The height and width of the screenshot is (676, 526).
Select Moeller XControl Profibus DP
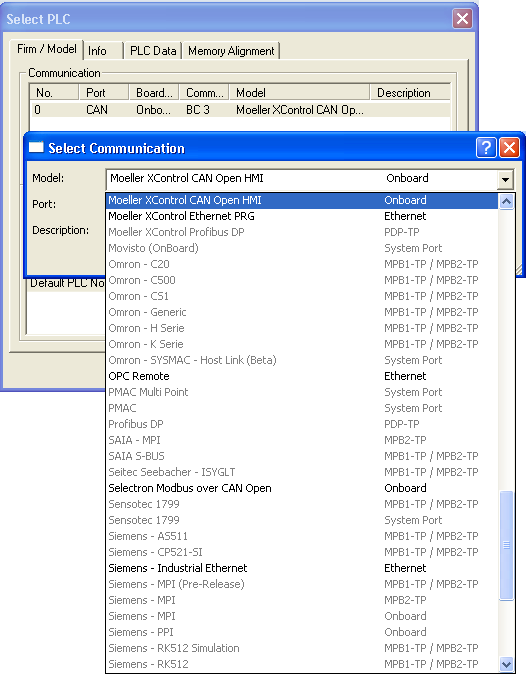(x=302, y=232)
